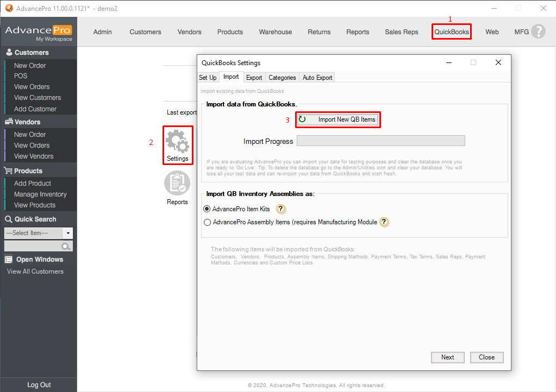Click the AdvancePro My Workspace logo

tap(39, 32)
